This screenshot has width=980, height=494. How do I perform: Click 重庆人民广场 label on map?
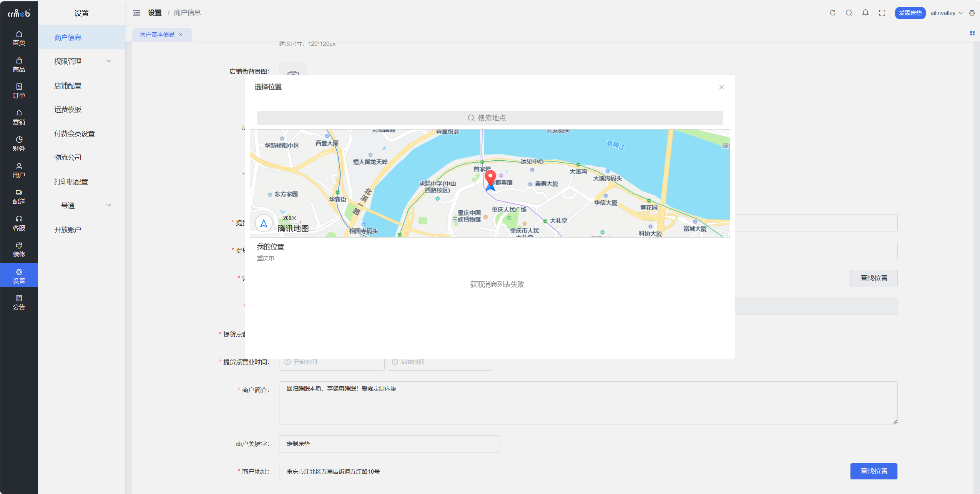[509, 210]
